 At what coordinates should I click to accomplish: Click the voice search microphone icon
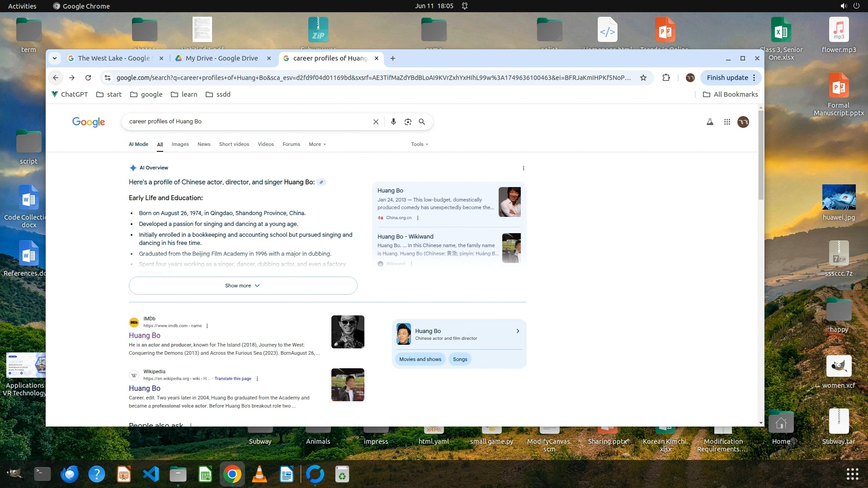coord(393,122)
